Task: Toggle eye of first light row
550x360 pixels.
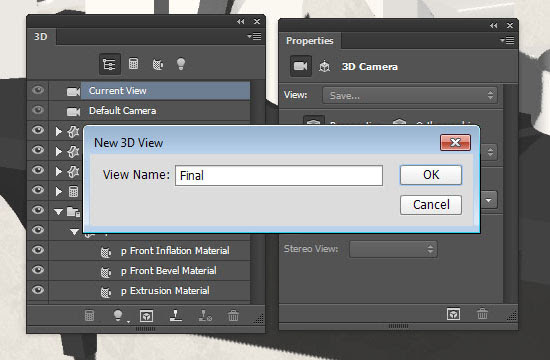Action: pyautogui.click(x=38, y=130)
